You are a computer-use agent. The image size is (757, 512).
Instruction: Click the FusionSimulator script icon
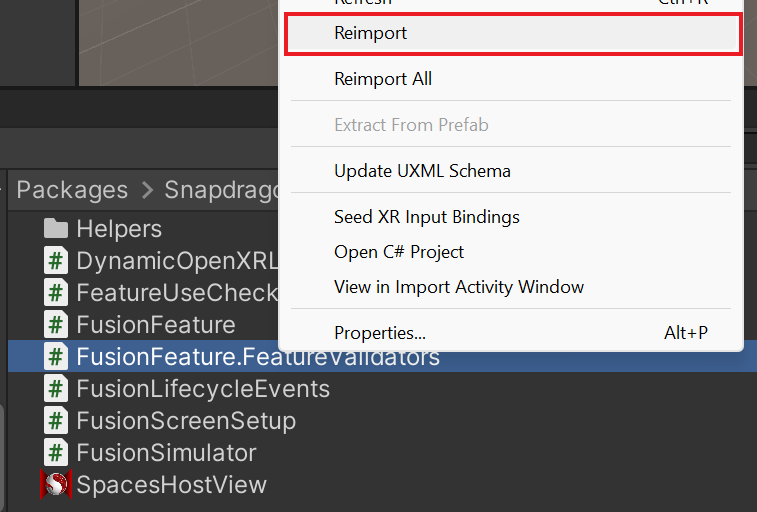pyautogui.click(x=56, y=452)
